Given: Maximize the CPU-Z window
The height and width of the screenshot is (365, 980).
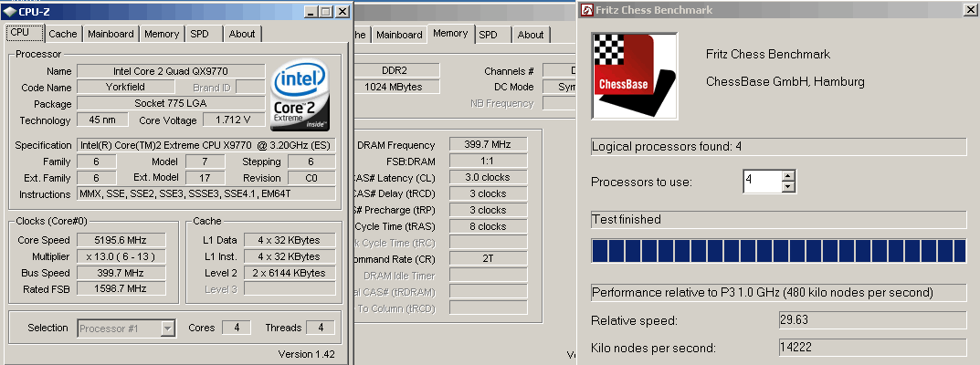Looking at the screenshot, I should [x=326, y=11].
